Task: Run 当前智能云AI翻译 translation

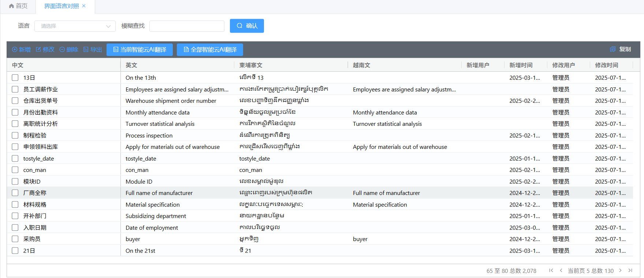Action: [139, 50]
